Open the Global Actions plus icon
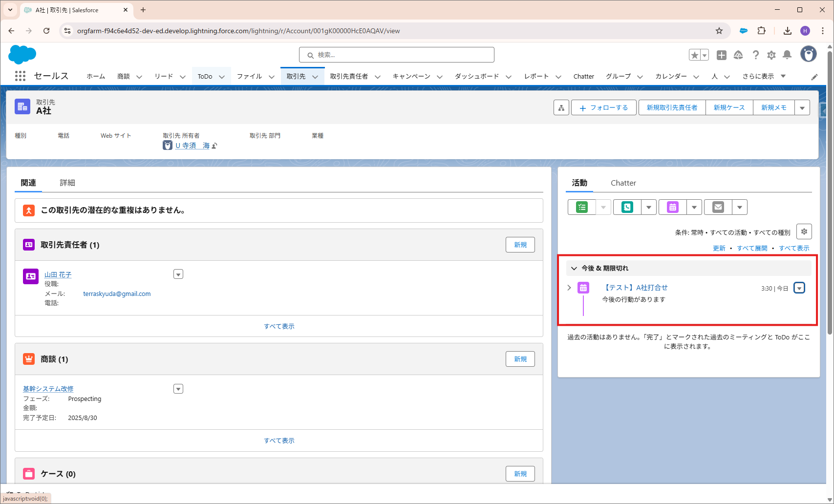 pyautogui.click(x=722, y=55)
